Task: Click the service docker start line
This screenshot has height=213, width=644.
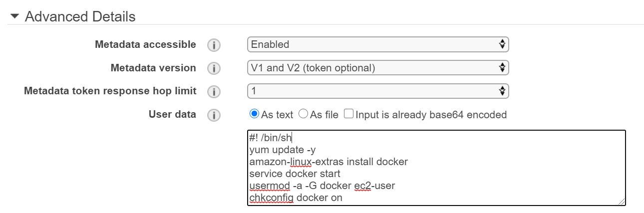Action: pyautogui.click(x=295, y=174)
